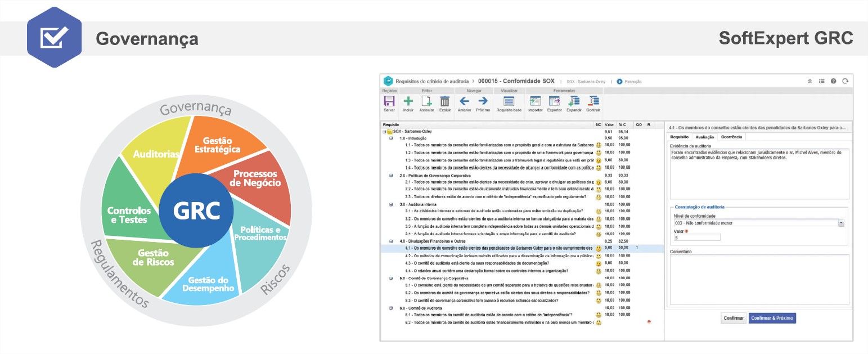Select requirement row 5.3 in the tree

482,300
